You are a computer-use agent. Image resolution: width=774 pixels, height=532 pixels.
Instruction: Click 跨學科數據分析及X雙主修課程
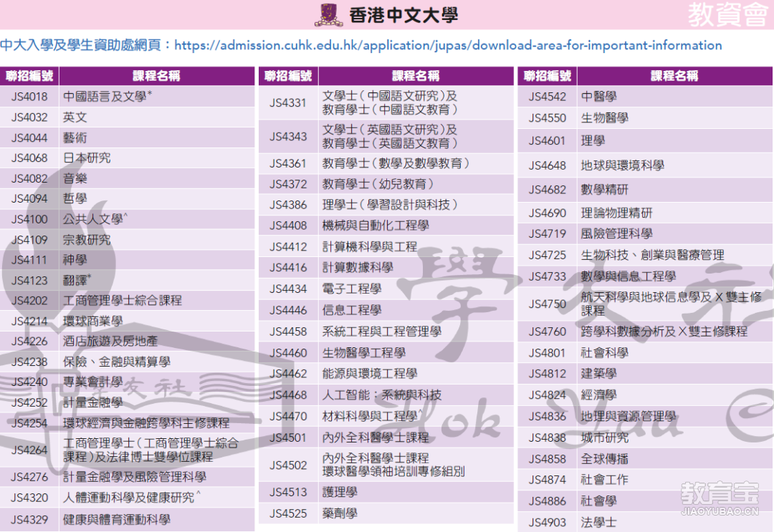[664, 332]
